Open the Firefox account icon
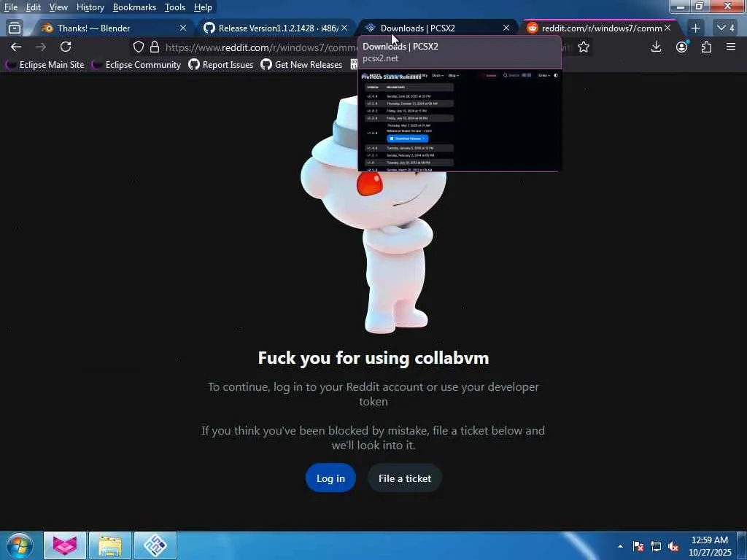The height and width of the screenshot is (560, 747). [682, 47]
